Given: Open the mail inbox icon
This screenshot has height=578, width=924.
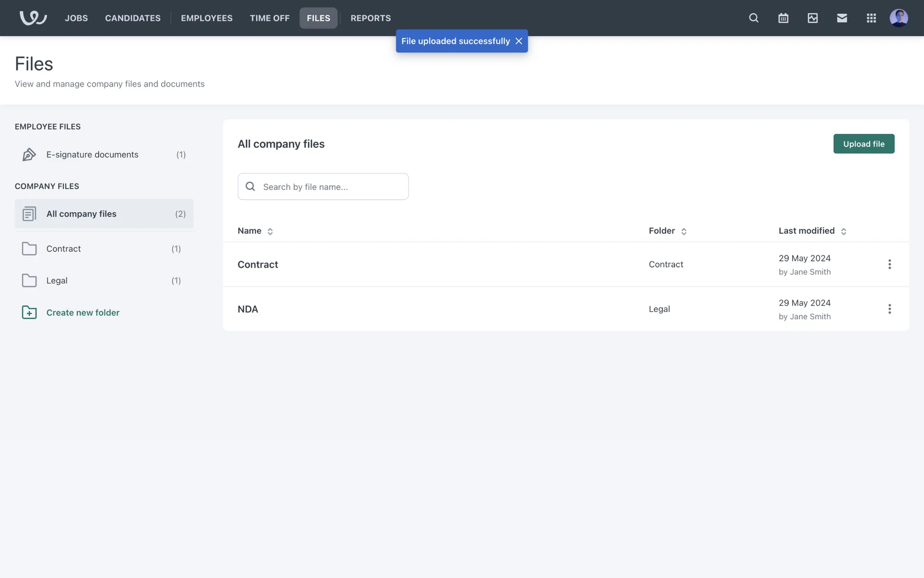Looking at the screenshot, I should 842,18.
